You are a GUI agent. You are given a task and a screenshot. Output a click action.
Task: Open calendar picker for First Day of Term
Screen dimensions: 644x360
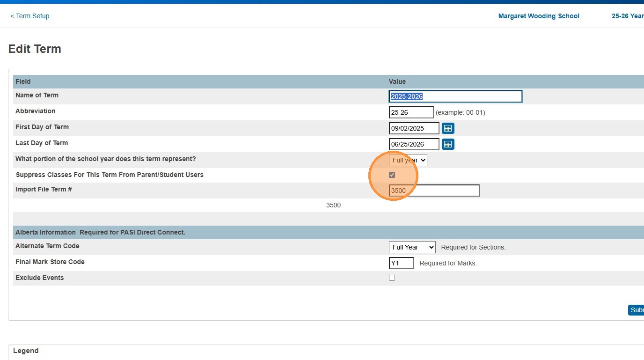[448, 128]
